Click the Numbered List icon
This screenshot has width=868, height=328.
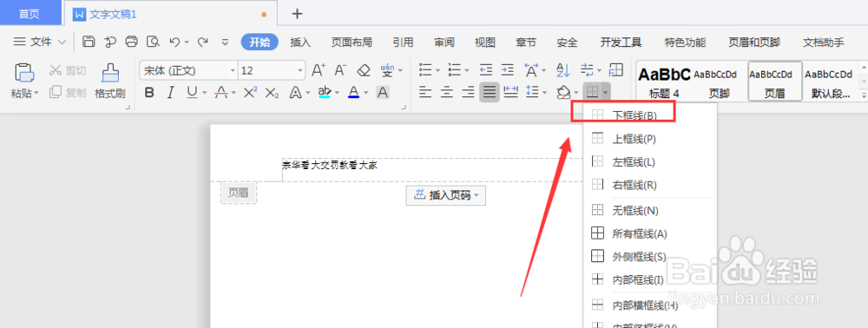click(455, 70)
